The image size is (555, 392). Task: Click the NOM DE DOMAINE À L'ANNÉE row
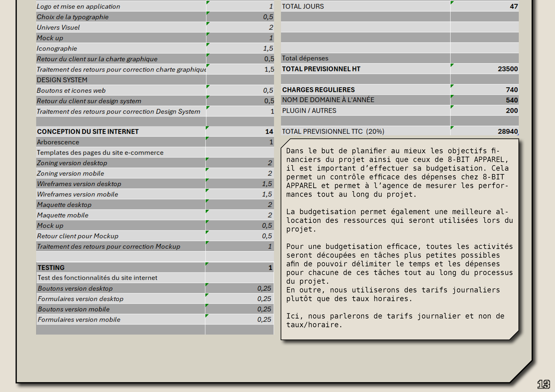click(x=328, y=100)
